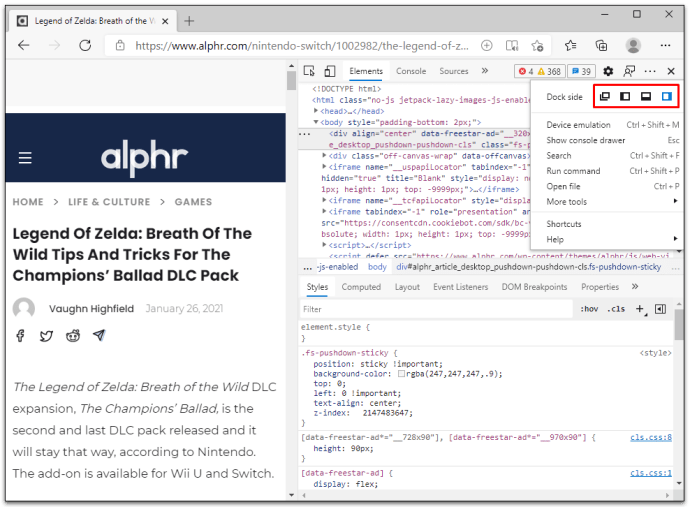
Task: Click LIFE & CULTURE breadcrumb link
Action: click(x=109, y=202)
